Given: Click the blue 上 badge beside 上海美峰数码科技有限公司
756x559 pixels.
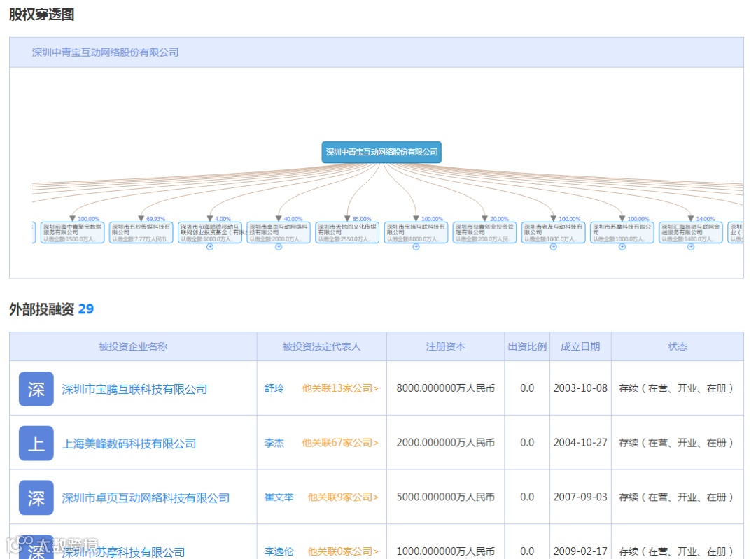Looking at the screenshot, I should (x=36, y=444).
